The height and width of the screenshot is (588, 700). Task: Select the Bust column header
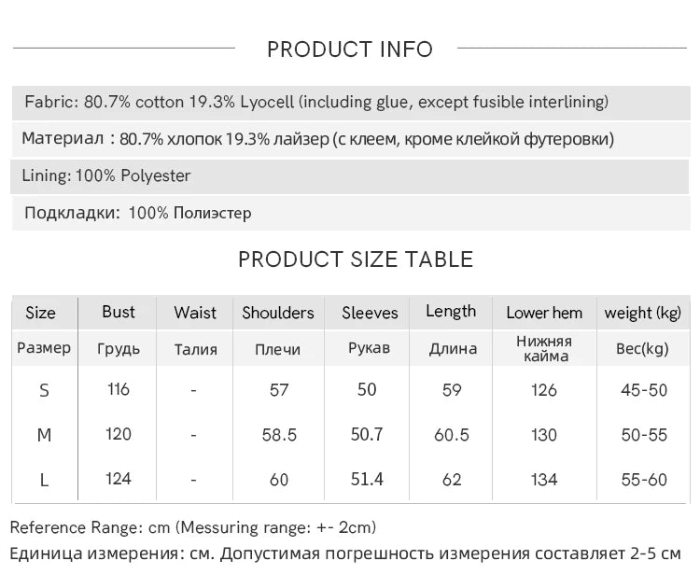coord(118,312)
